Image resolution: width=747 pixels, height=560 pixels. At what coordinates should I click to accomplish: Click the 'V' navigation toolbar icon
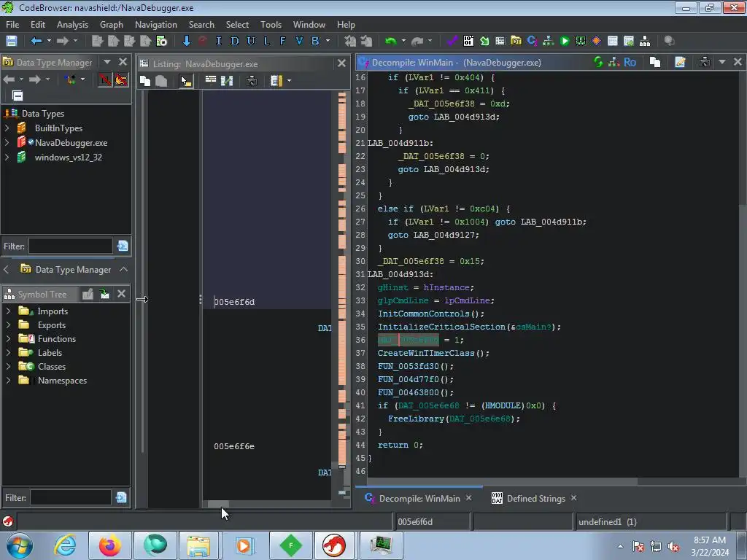pyautogui.click(x=298, y=41)
